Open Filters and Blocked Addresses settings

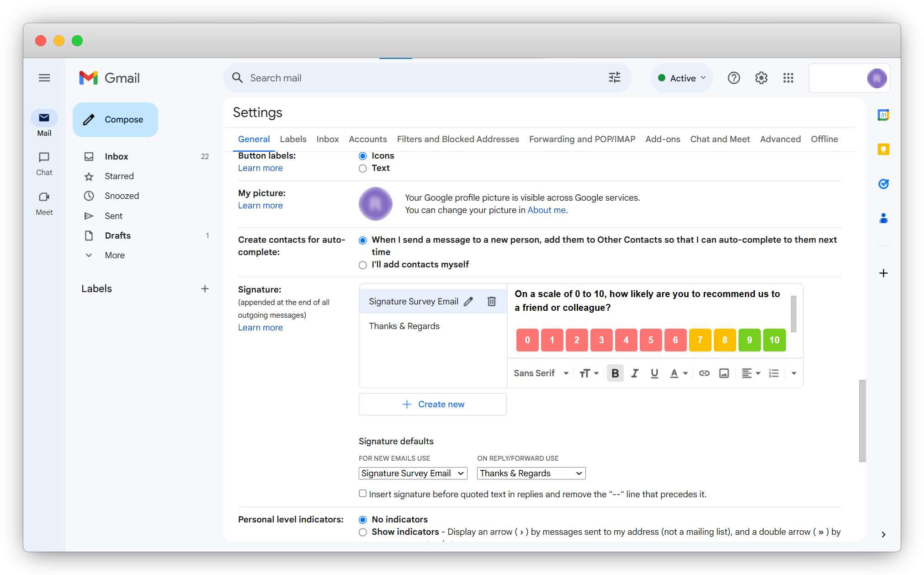tap(458, 139)
